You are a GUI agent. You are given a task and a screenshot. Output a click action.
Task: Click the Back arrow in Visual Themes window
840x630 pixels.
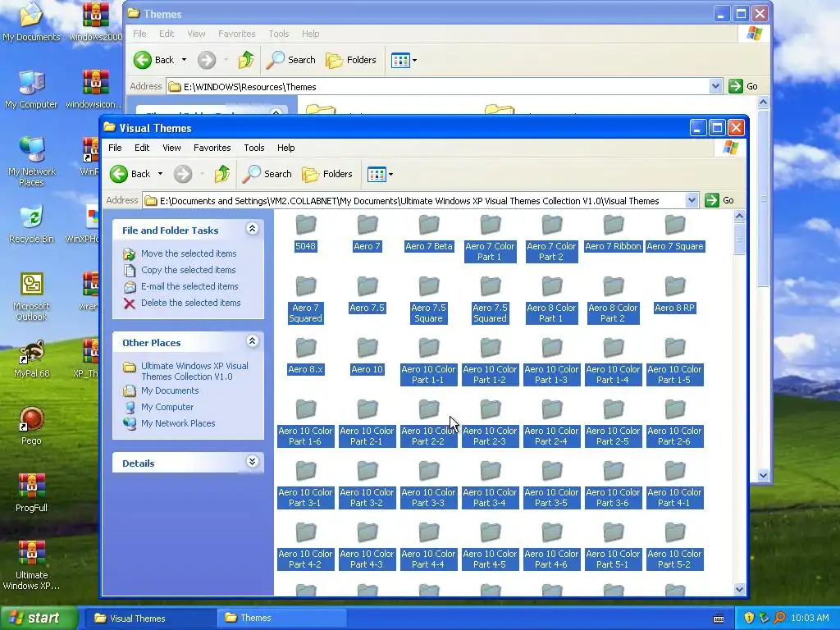tap(119, 174)
